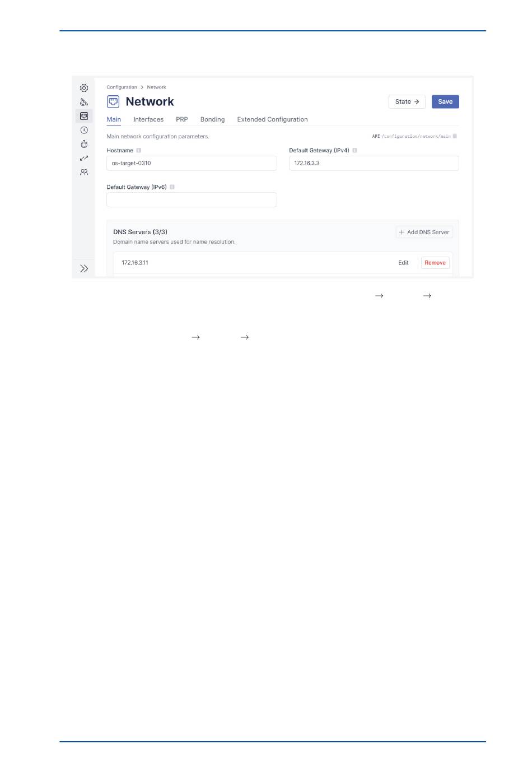This screenshot has width=532, height=758.
Task: Expand the sidebar with double chevron
Action: click(84, 268)
